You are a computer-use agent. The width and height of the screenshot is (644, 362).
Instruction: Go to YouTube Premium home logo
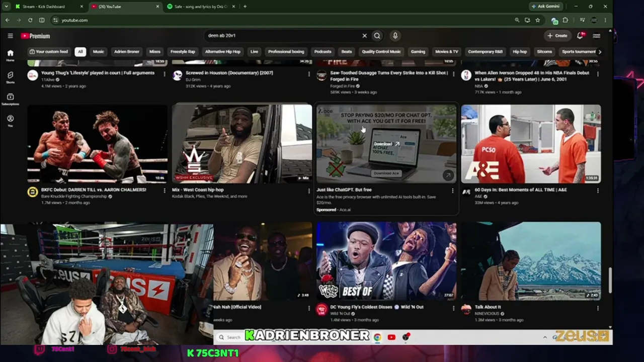pos(35,36)
